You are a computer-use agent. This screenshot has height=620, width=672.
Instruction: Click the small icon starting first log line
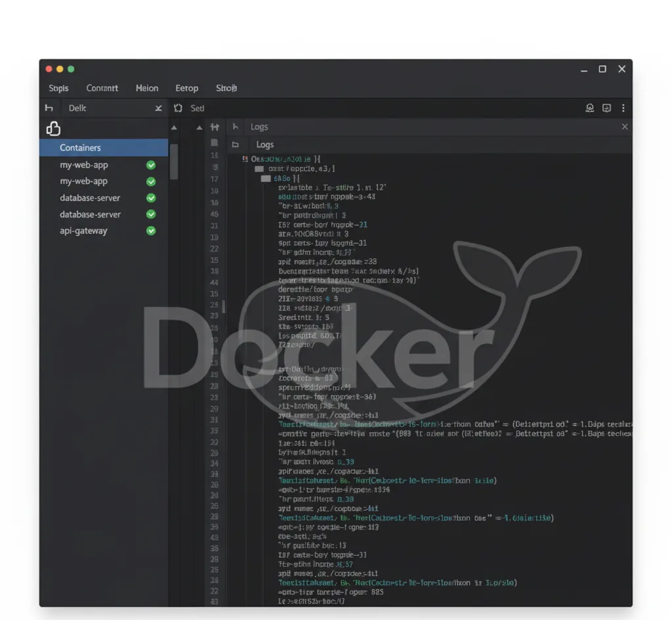pos(245,159)
